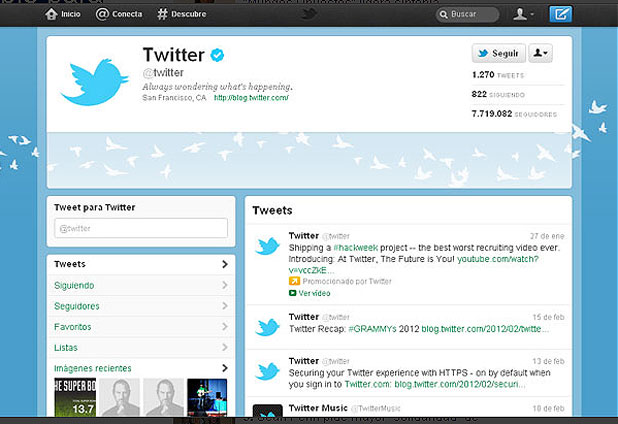This screenshot has height=424, width=618.
Task: Open the 15 de feb tweet timestamp
Action: coord(549,317)
